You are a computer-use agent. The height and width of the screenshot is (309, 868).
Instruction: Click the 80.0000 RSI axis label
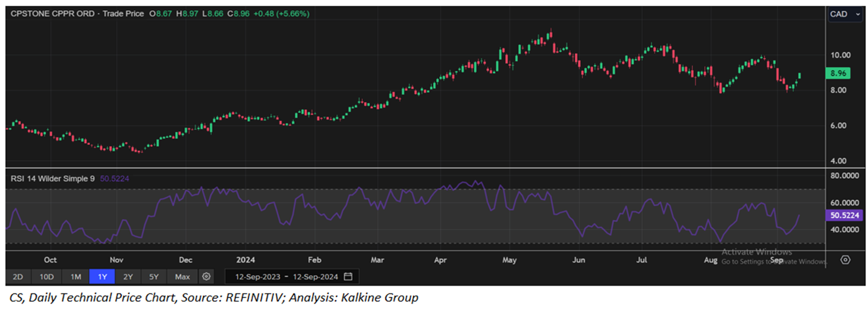[845, 176]
